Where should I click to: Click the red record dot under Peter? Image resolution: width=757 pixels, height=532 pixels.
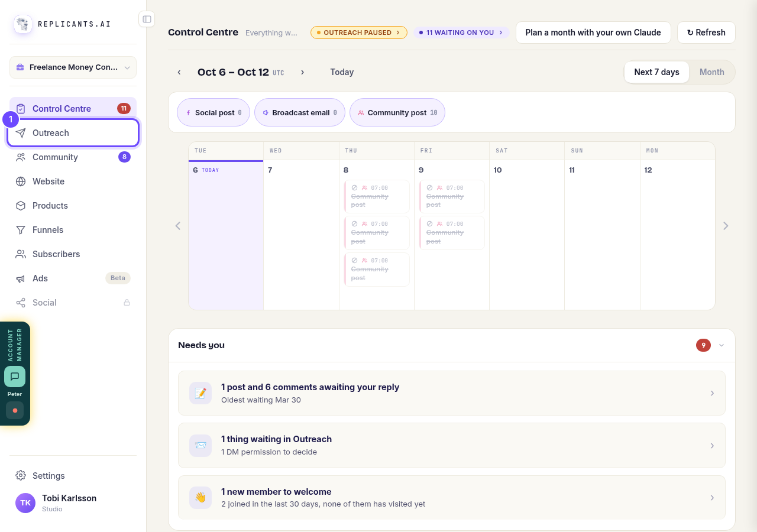[x=15, y=410]
